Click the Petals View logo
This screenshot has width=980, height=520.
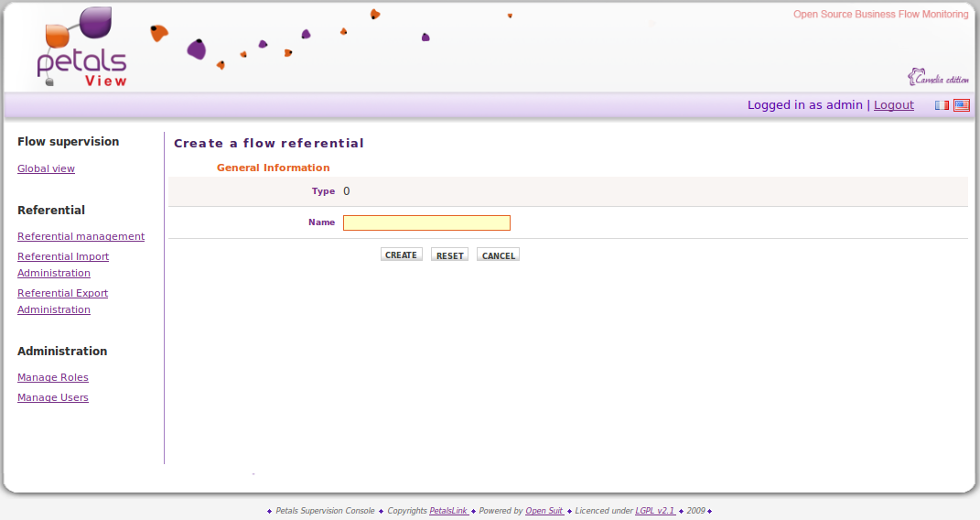click(82, 48)
